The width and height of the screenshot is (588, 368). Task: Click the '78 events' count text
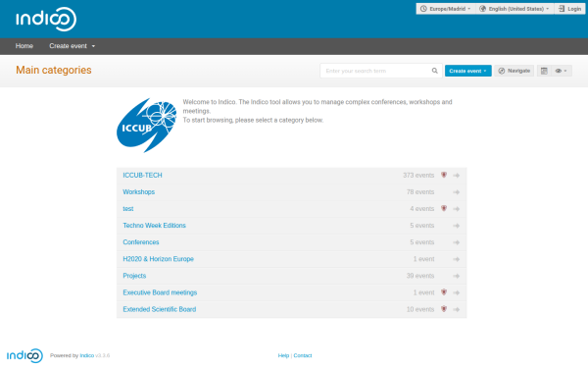[x=420, y=192]
